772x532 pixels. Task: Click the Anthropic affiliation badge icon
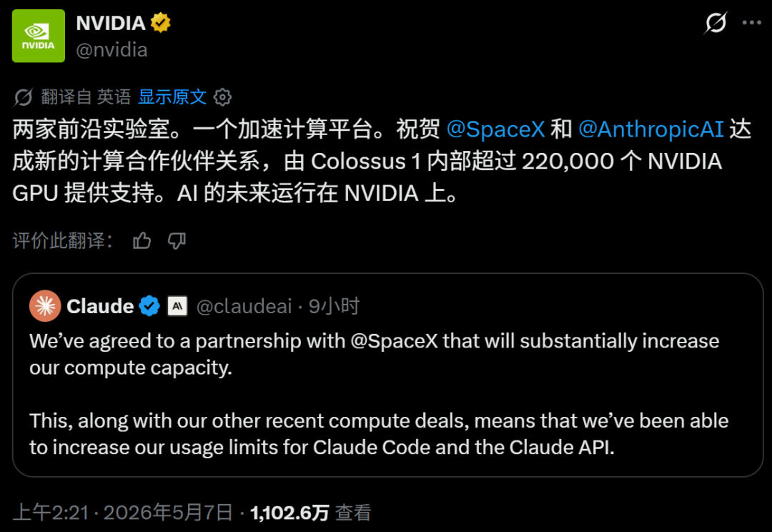[177, 306]
